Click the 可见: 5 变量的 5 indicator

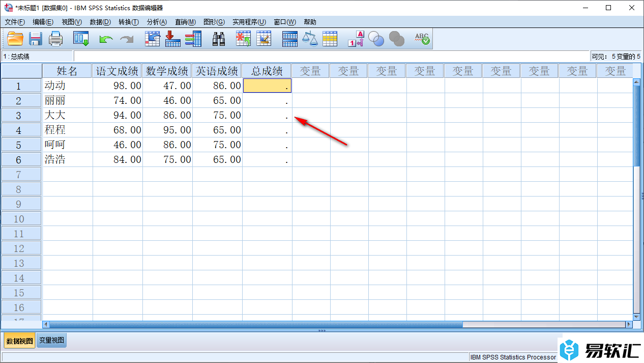(616, 57)
